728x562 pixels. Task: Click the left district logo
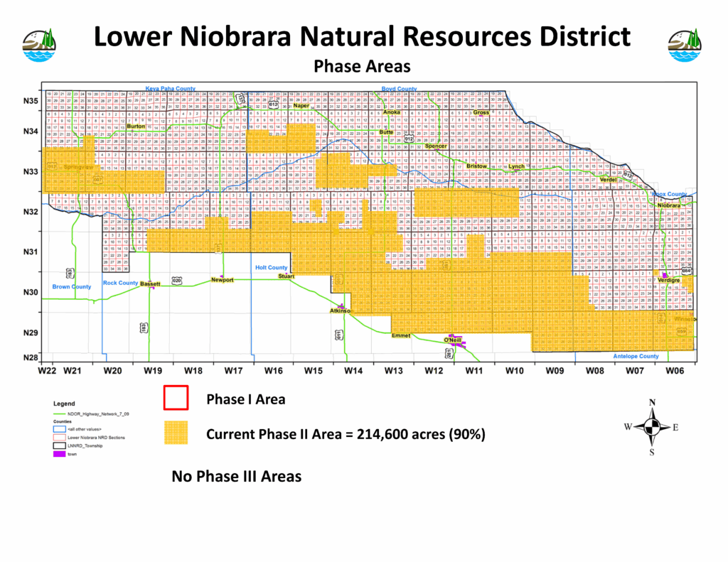pos(39,45)
